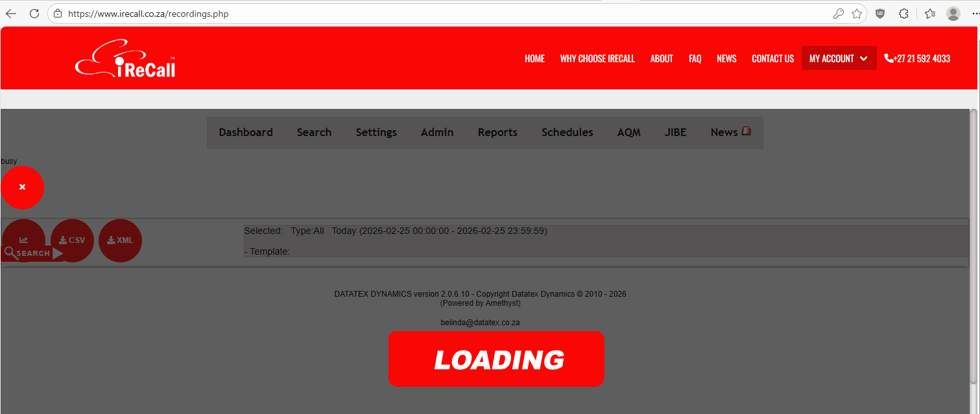This screenshot has width=980, height=414.
Task: Switch to the Reports menu item
Action: tap(497, 132)
